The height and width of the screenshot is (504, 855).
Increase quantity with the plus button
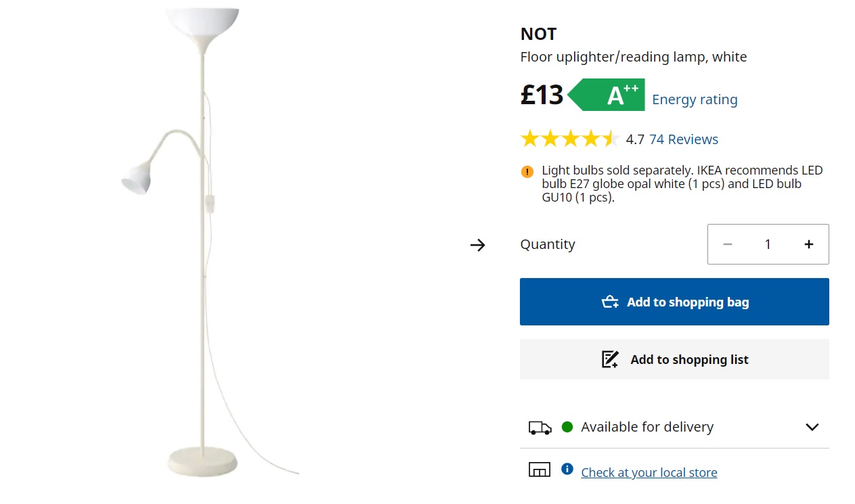[809, 244]
